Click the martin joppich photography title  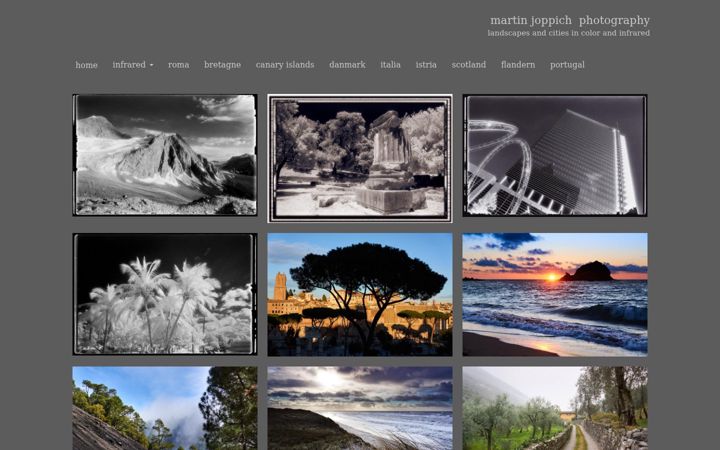(x=570, y=20)
